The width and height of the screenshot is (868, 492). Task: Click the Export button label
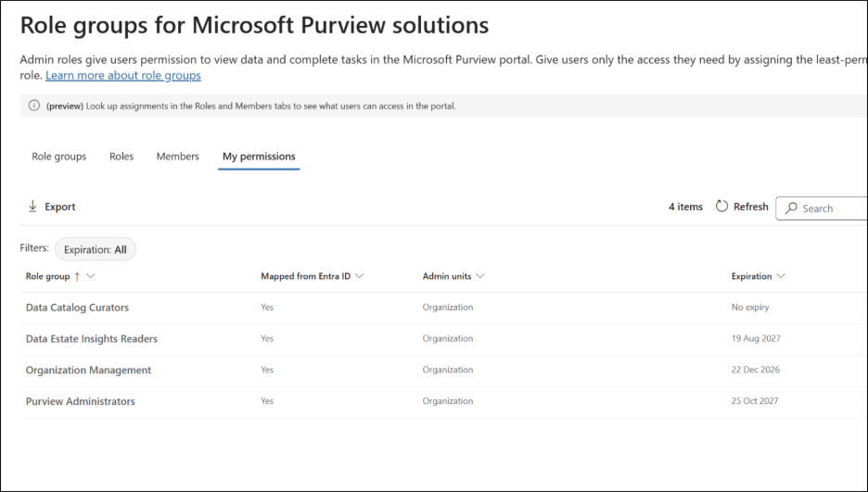59,207
